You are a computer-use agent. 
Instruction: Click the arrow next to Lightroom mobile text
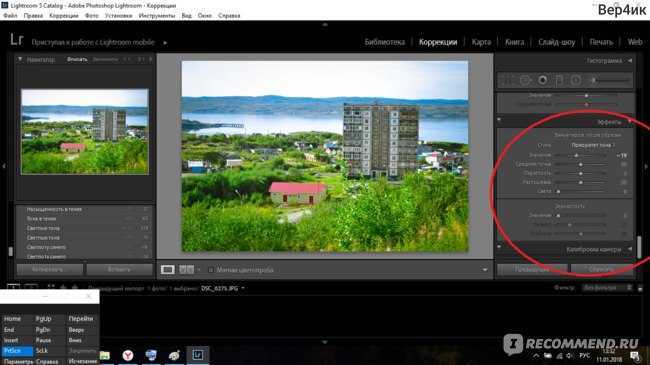(x=165, y=42)
